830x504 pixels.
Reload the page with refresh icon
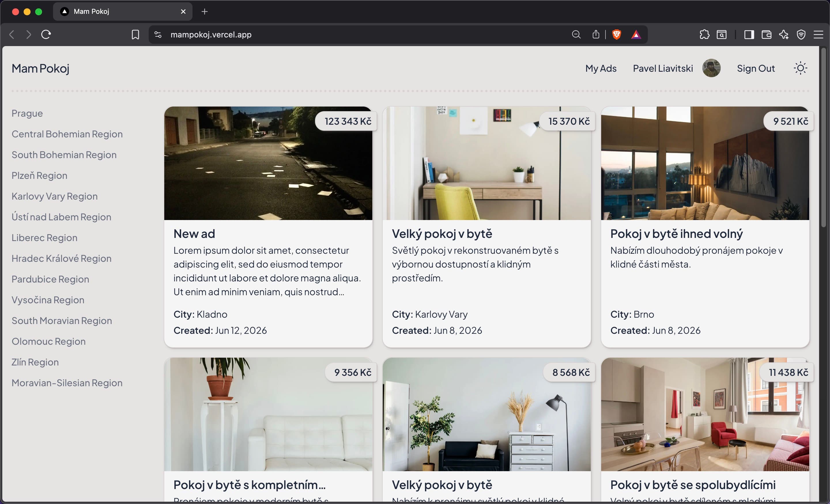[46, 34]
